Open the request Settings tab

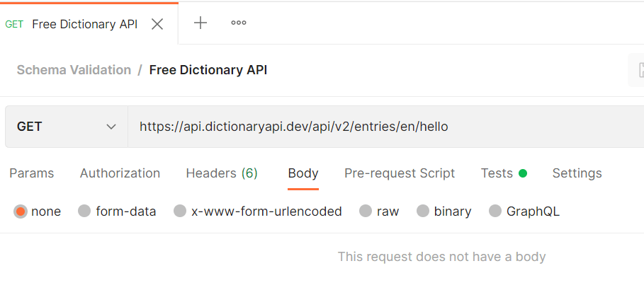577,173
